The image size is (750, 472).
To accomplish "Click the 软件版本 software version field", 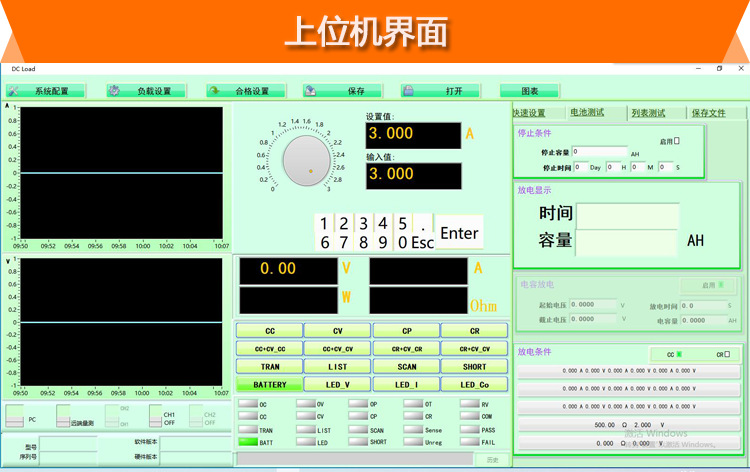I will point(195,443).
